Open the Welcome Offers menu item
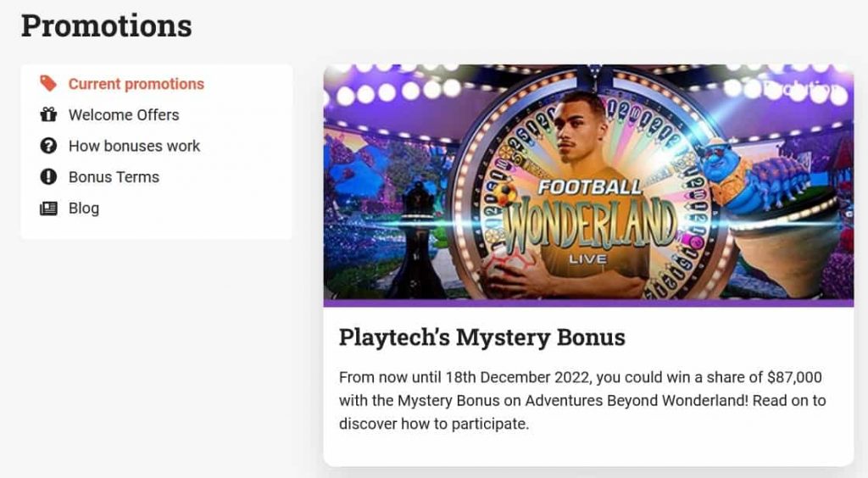The image size is (868, 478). [124, 114]
